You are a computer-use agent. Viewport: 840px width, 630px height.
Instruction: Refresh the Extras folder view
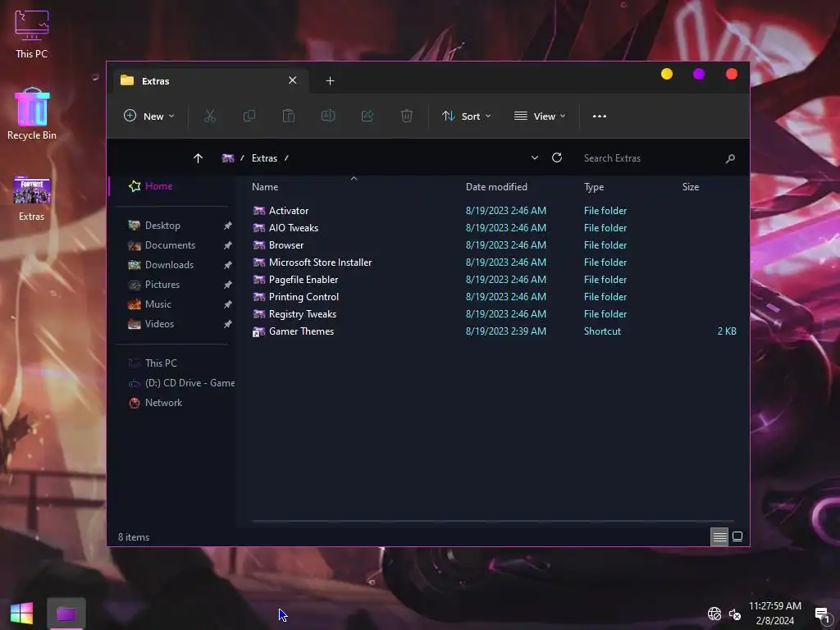coord(557,157)
